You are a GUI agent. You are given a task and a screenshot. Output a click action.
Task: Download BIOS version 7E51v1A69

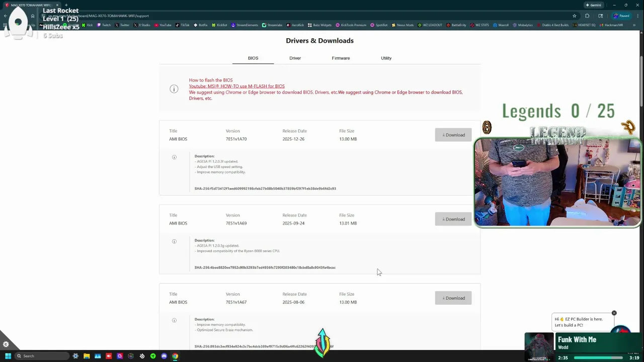point(453,219)
